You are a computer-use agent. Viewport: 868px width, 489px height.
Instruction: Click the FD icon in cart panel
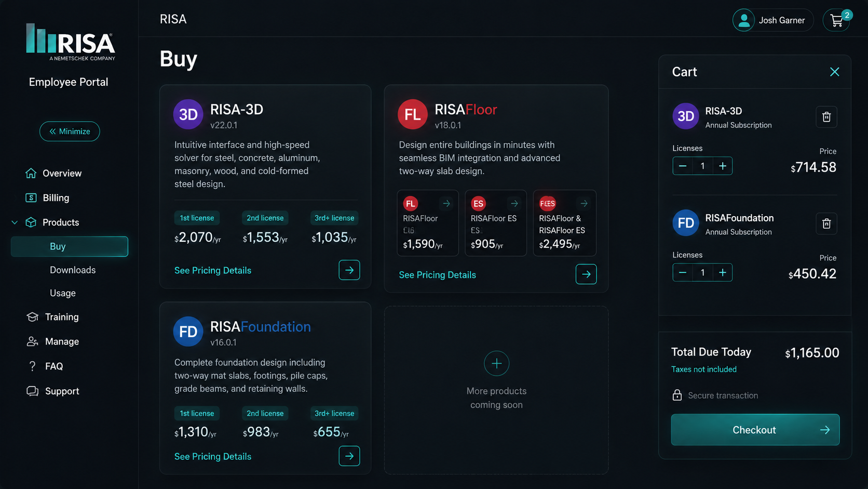coord(686,223)
